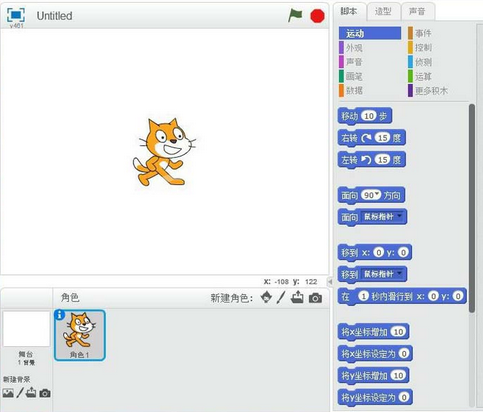
Task: Select the 外观 block category
Action: (351, 48)
